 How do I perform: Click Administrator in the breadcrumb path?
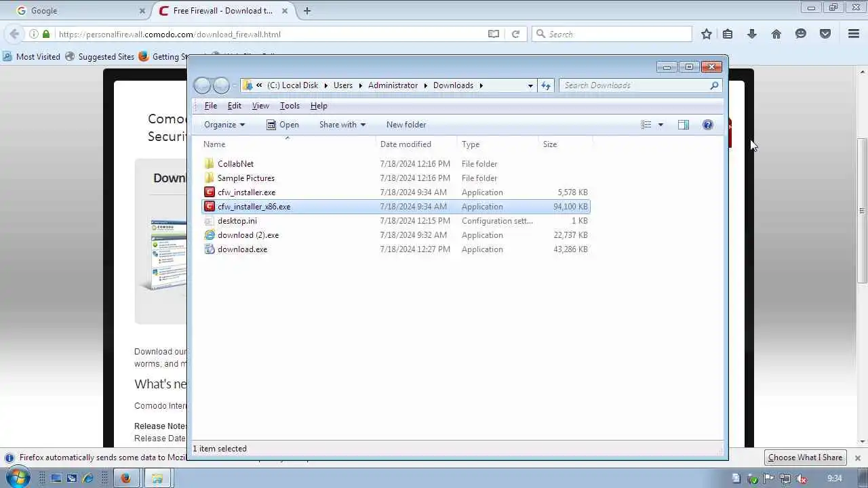click(393, 85)
